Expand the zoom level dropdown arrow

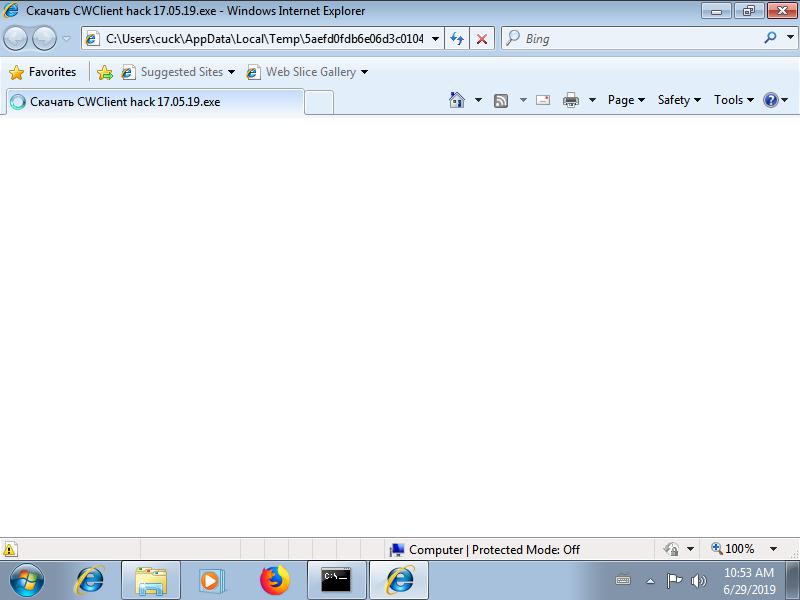pos(773,549)
